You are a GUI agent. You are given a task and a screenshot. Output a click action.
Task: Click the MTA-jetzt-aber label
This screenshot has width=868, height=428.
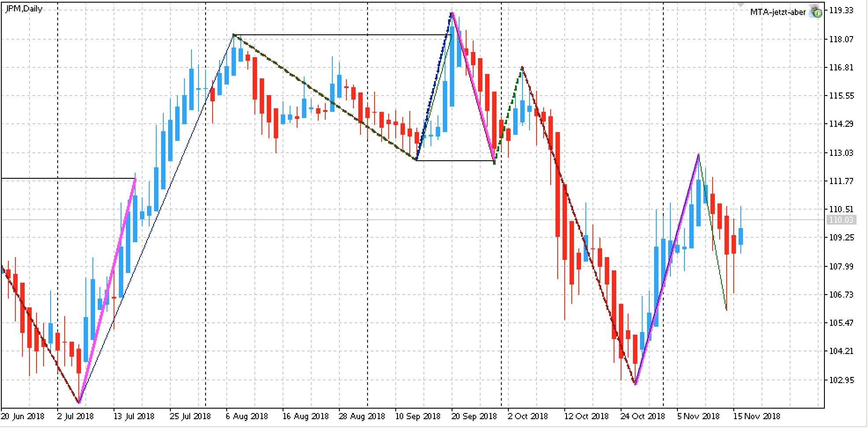[x=777, y=12]
